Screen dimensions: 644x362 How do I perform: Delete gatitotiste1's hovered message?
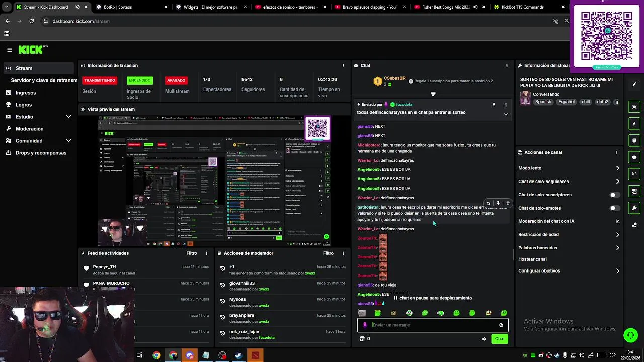pos(508,204)
